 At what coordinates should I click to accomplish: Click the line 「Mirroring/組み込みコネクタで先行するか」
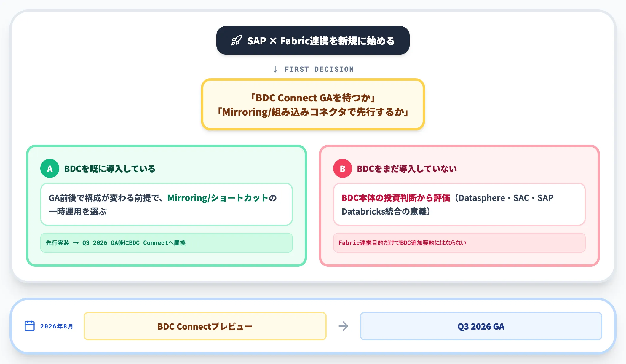pyautogui.click(x=313, y=112)
